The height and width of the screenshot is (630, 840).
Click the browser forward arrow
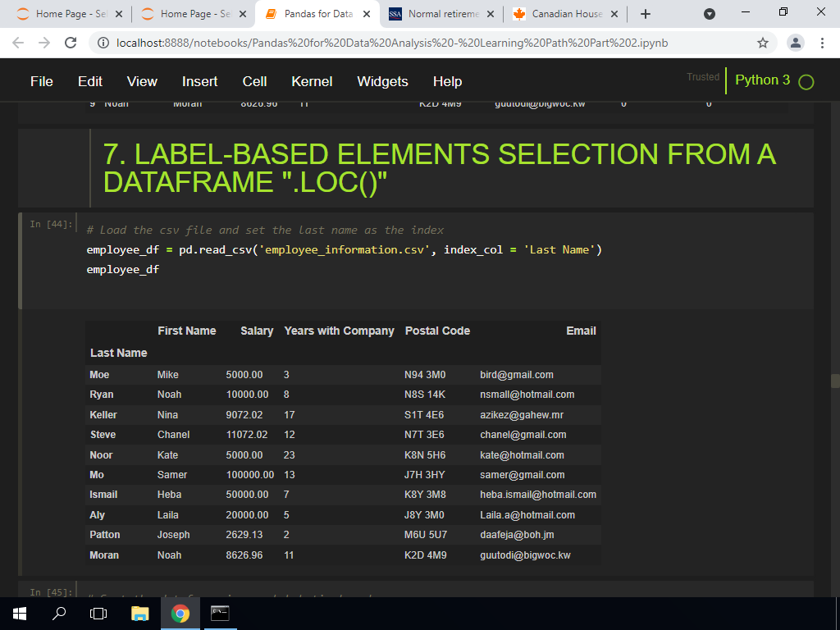(44, 43)
